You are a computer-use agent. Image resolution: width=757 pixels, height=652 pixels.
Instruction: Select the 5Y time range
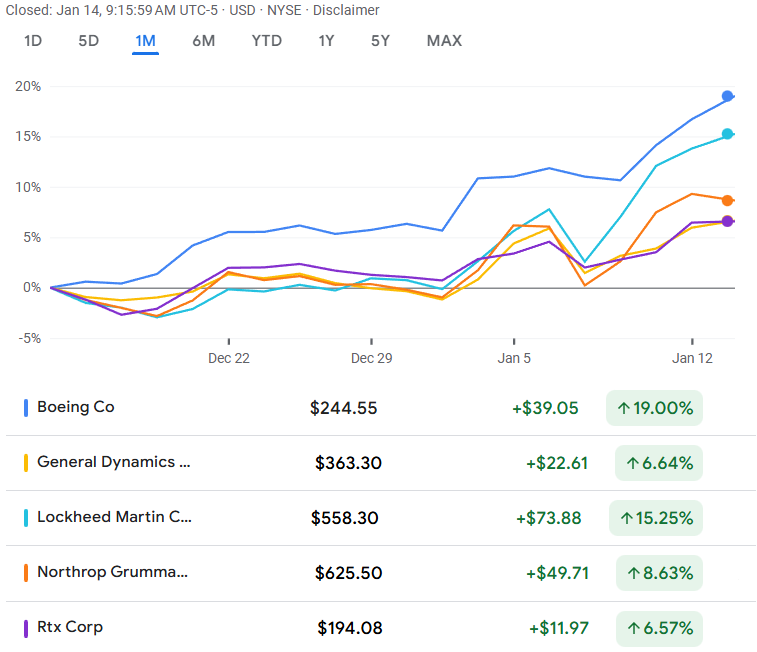[380, 41]
